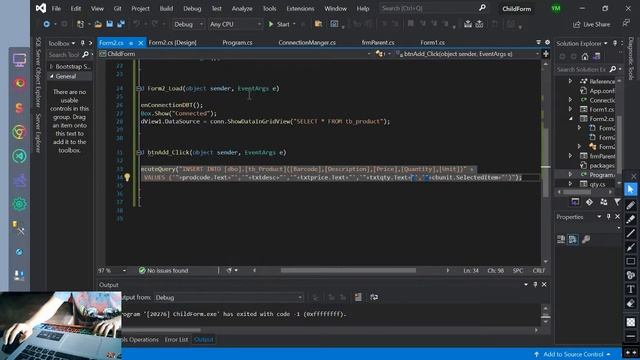The height and width of the screenshot is (360, 640).
Task: Open the ChildForm class dropdown
Action: point(235,54)
